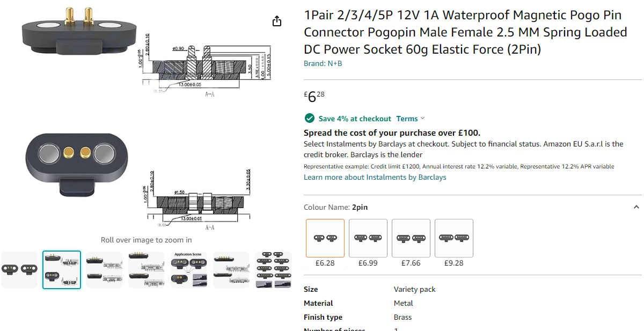Viewport: 644px width, 331px height.
Task: Choose the £6.99 variant swatch
Action: (368, 238)
